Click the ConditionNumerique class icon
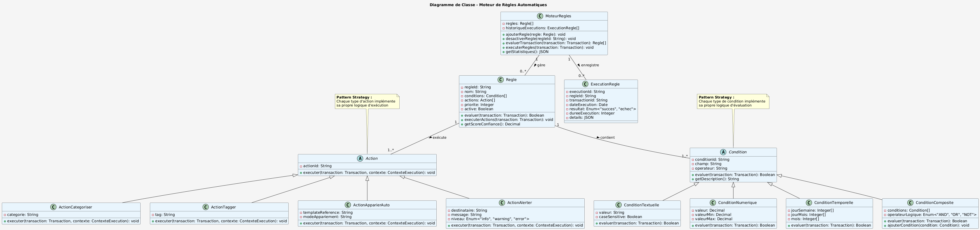Screen dimensions: 980x230 coord(713,203)
